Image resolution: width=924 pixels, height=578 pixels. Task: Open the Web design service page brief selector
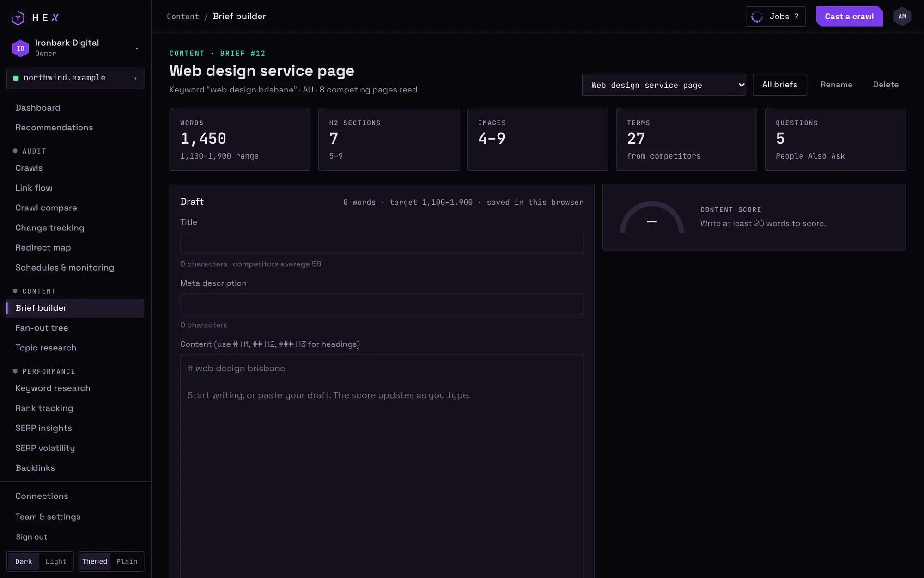coord(664,85)
